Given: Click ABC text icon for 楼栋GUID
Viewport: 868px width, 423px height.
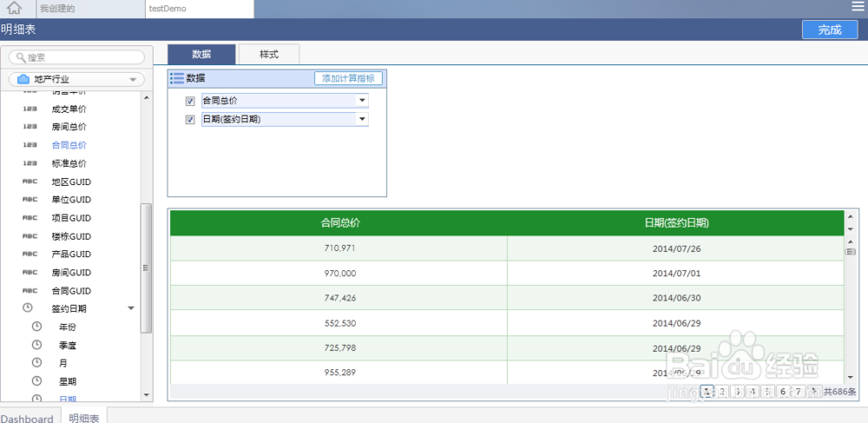Looking at the screenshot, I should (30, 236).
